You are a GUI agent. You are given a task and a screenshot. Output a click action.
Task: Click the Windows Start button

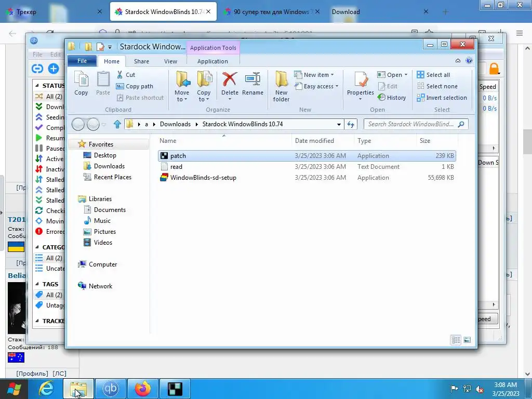pyautogui.click(x=14, y=389)
